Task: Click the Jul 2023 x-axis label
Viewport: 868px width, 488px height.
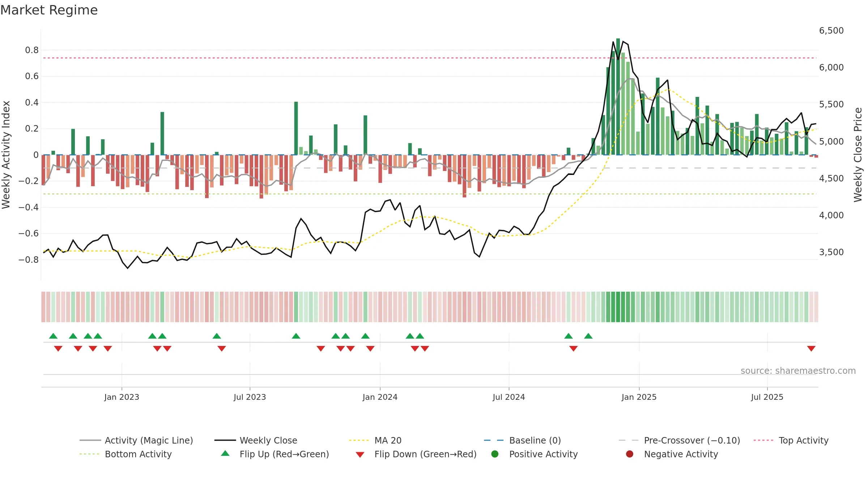Action: coord(250,397)
